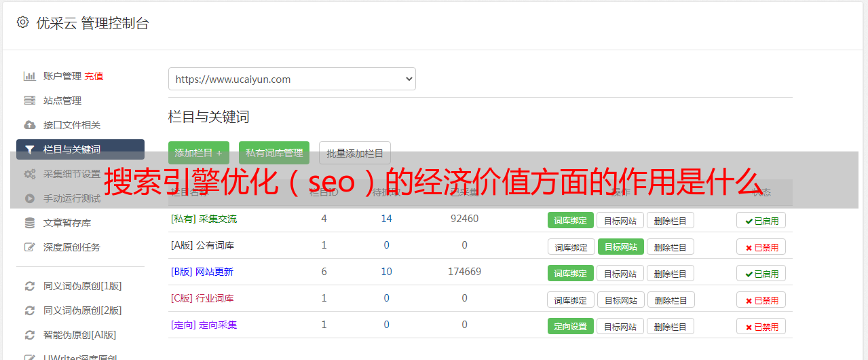Viewport: 868px width, 360px height.
Task: Click 定向设置 for 定向采集 row
Action: click(x=571, y=326)
